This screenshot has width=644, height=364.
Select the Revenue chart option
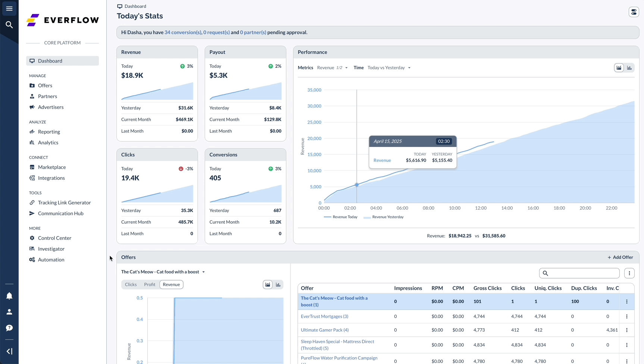coord(171,285)
